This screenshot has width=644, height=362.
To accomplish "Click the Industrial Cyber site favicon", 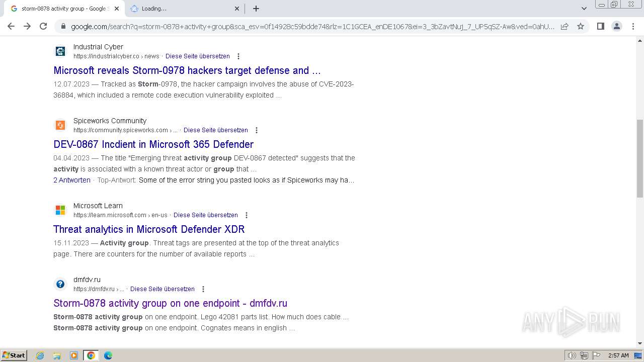I will (x=60, y=51).
